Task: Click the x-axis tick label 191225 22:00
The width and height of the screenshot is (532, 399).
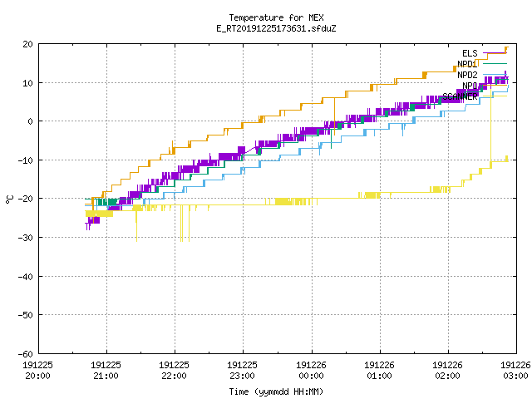Action: pyautogui.click(x=174, y=371)
